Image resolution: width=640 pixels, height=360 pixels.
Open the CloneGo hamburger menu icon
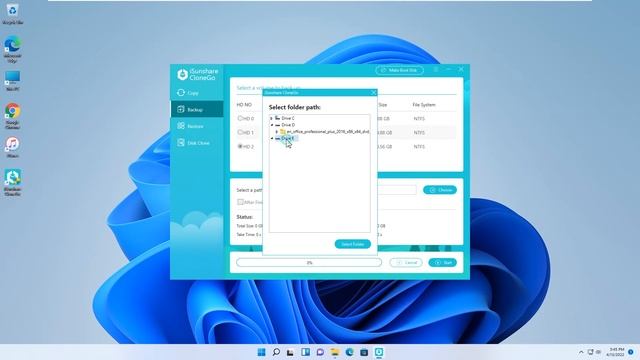[436, 70]
